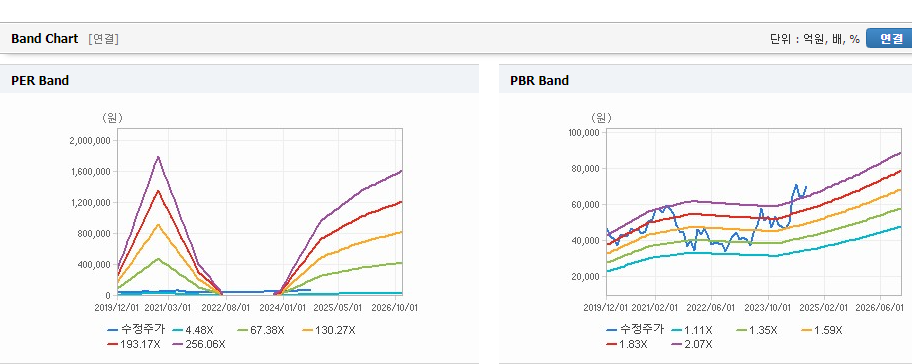Viewport: 912px width, 364px height.
Task: Click the [연결] label beside Band Chart
Action: [x=104, y=39]
